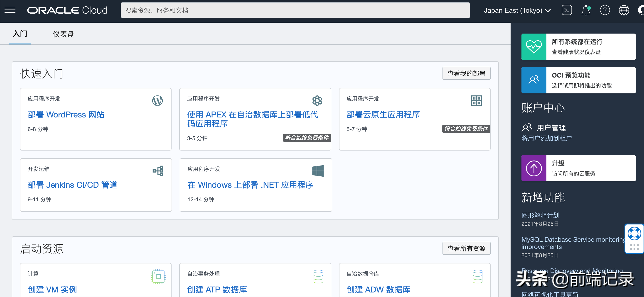
Task: Open 部署 WordPress 网站 link
Action: 66,114
